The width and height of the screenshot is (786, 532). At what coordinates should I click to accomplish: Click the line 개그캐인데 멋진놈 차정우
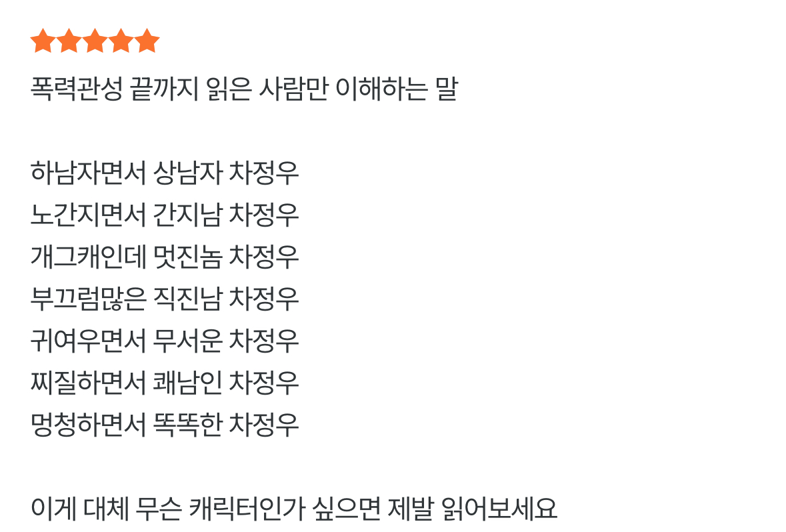(165, 257)
